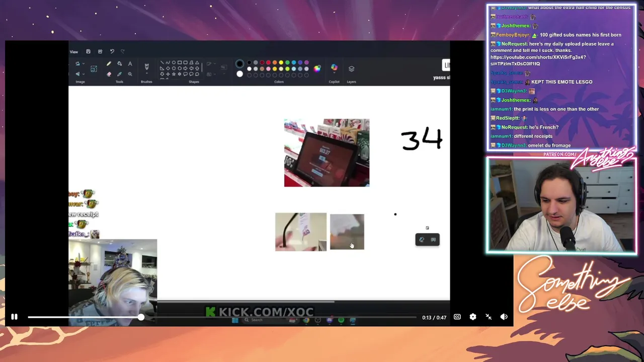Select Color 2 white swatch
644x362 pixels.
click(239, 74)
